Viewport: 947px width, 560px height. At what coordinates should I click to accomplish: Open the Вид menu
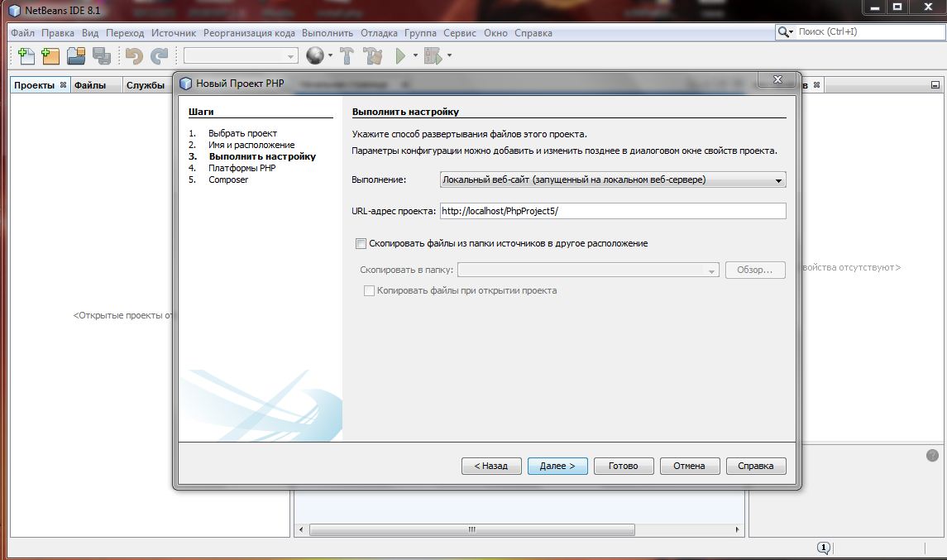click(90, 33)
